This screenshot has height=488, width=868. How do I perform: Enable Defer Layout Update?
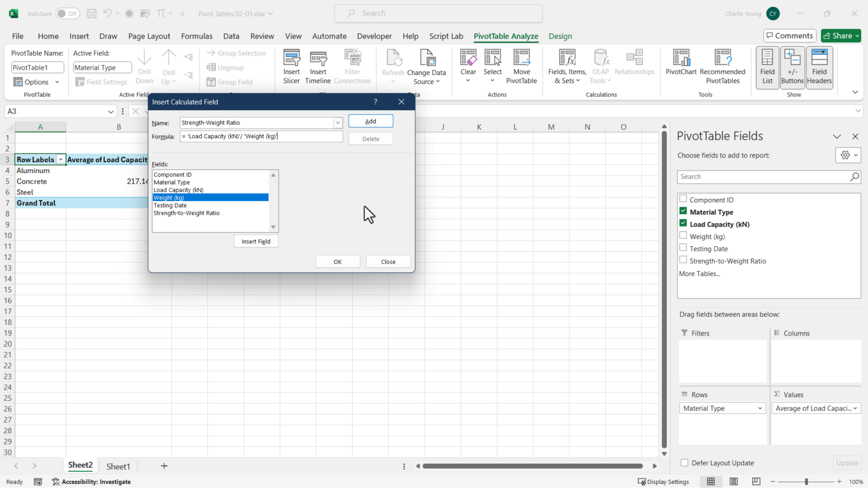click(684, 463)
